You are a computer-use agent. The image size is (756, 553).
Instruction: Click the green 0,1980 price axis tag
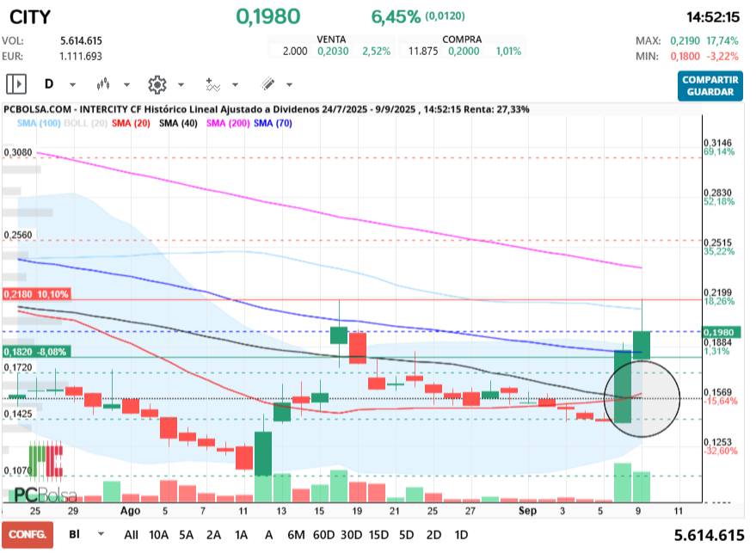point(722,332)
